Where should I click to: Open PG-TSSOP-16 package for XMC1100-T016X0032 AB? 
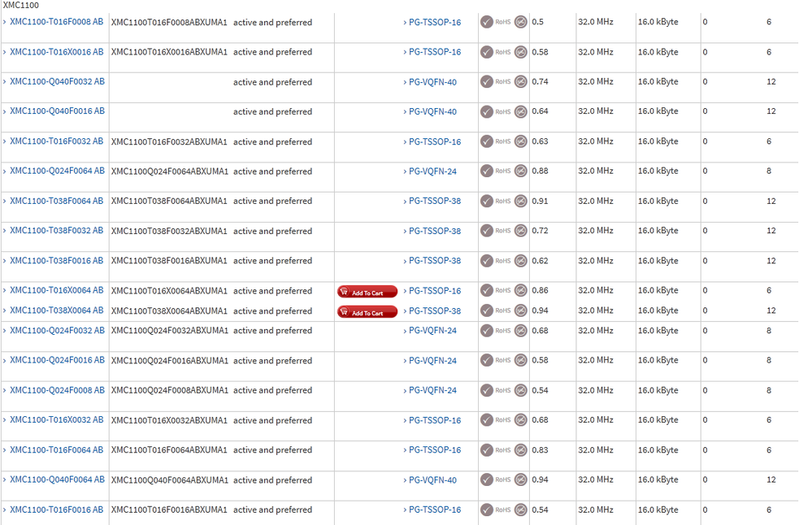434,420
